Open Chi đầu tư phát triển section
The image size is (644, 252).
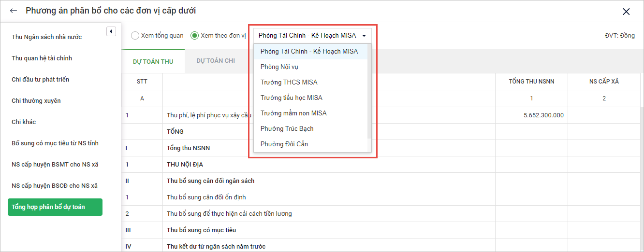tap(41, 80)
